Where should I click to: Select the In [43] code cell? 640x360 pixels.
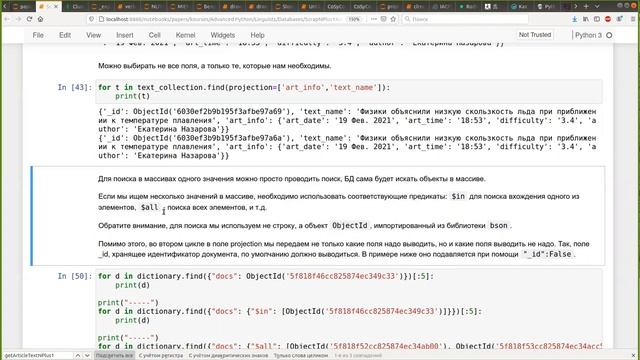[x=349, y=92]
